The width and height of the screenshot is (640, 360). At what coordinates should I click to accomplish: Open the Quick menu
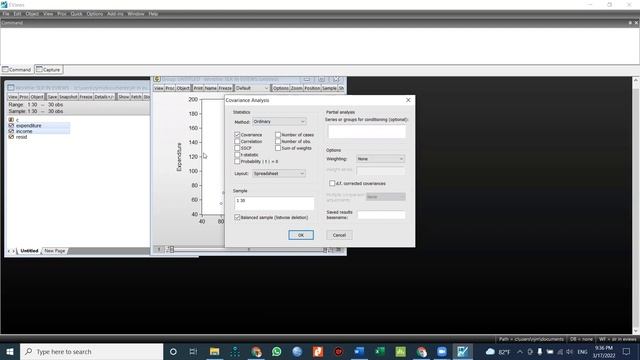pyautogui.click(x=76, y=13)
